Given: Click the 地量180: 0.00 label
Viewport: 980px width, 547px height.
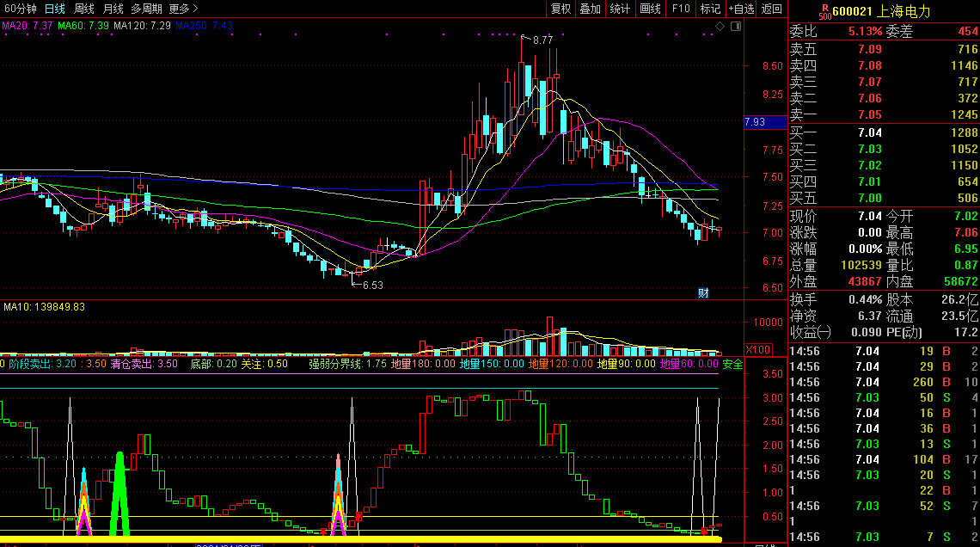Looking at the screenshot, I should [x=423, y=364].
